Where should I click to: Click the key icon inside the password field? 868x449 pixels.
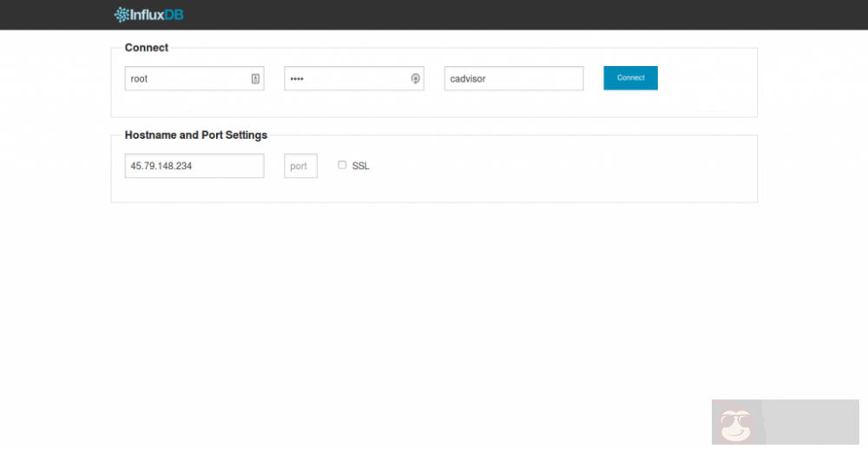coord(415,78)
